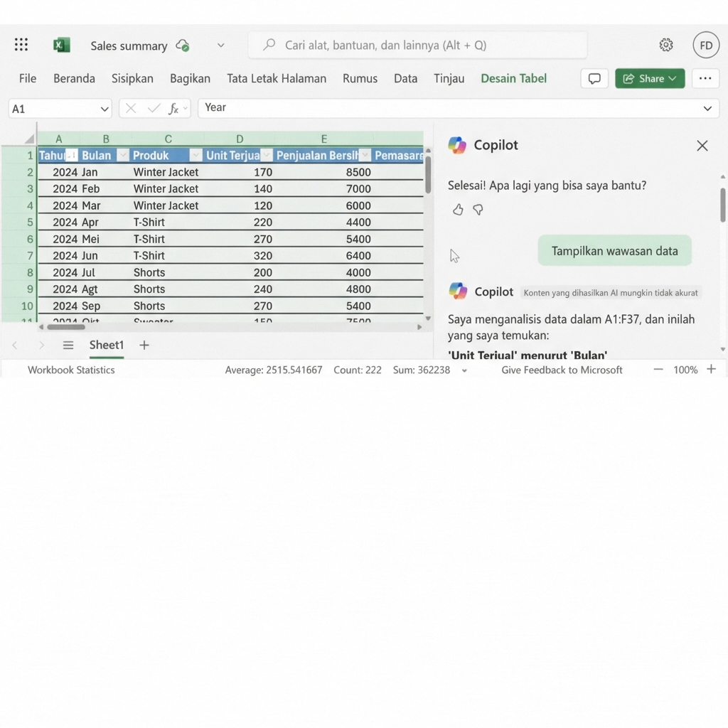
Task: Open the filter toggle on Produk column
Action: 196,154
